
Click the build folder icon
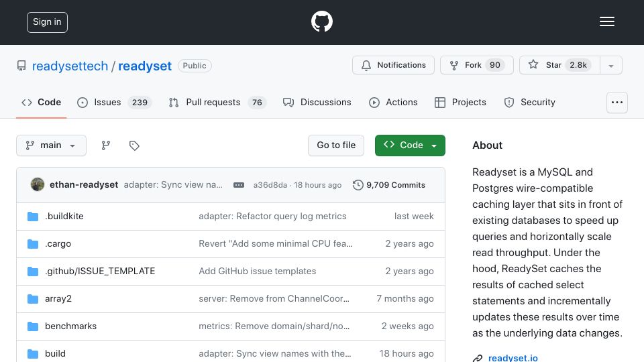(33, 353)
